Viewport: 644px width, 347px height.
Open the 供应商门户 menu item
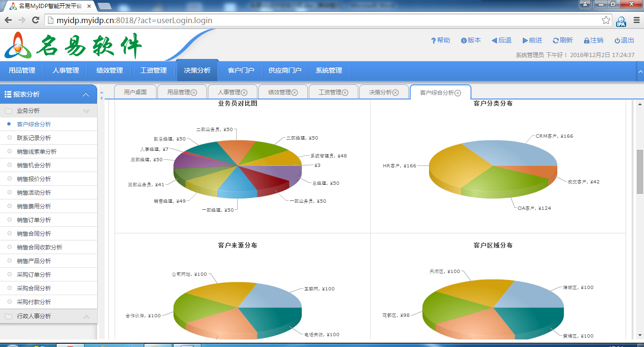[x=285, y=70]
